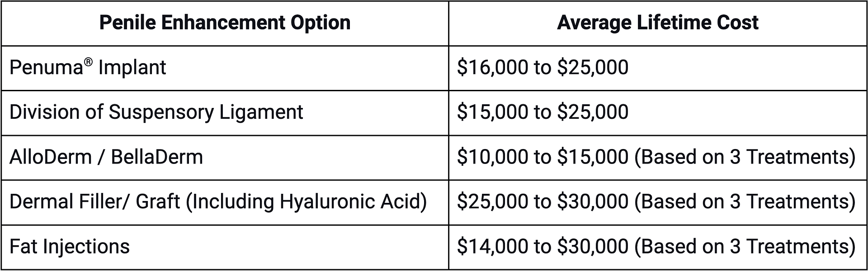The height and width of the screenshot is (271, 868).
Task: Click the registered trademark symbol after Penuma
Action: point(89,62)
